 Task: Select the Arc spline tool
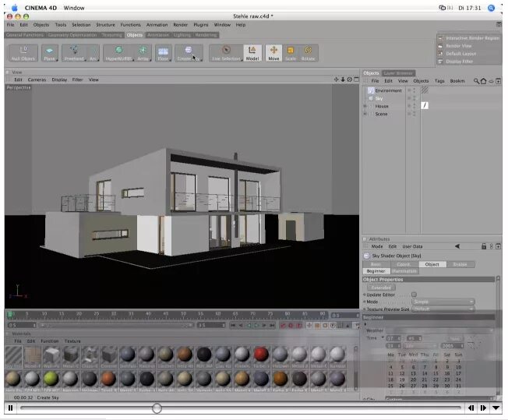tap(93, 53)
